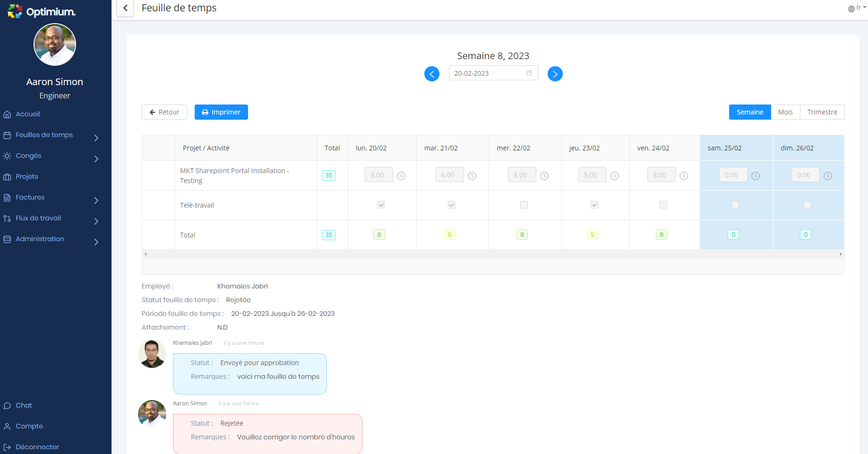Click the back chevron in page header
Viewport: 868px width, 454px height.
click(x=125, y=8)
